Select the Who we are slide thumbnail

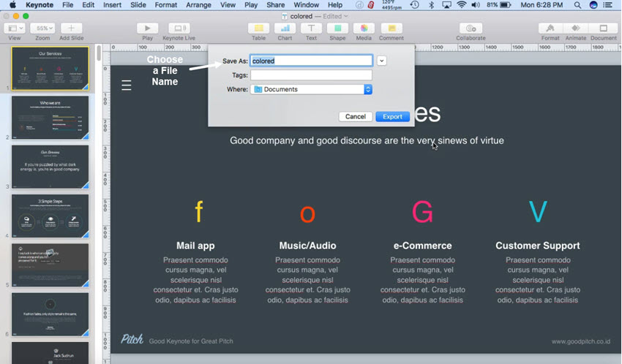pyautogui.click(x=50, y=117)
